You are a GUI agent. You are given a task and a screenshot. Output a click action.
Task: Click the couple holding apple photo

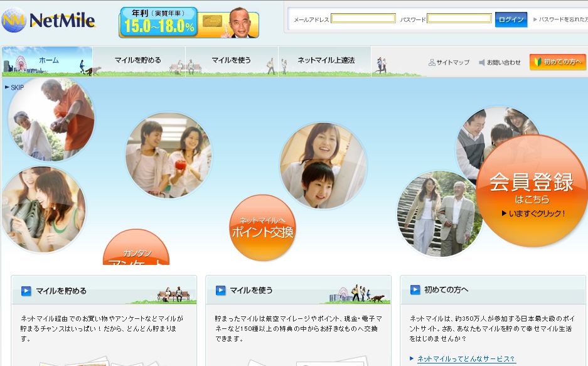(169, 156)
